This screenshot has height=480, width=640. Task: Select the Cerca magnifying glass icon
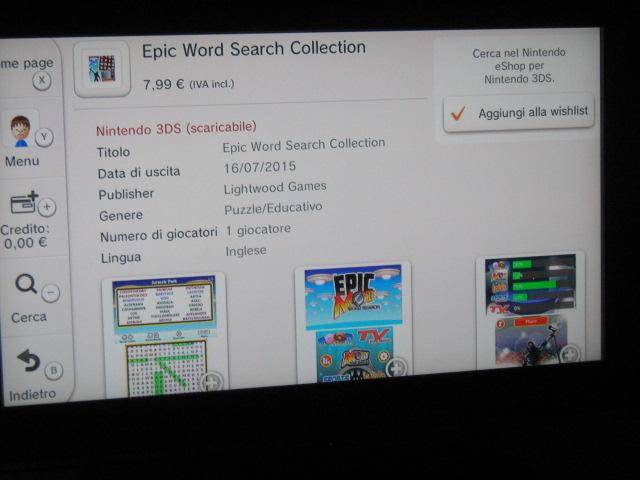tap(27, 286)
